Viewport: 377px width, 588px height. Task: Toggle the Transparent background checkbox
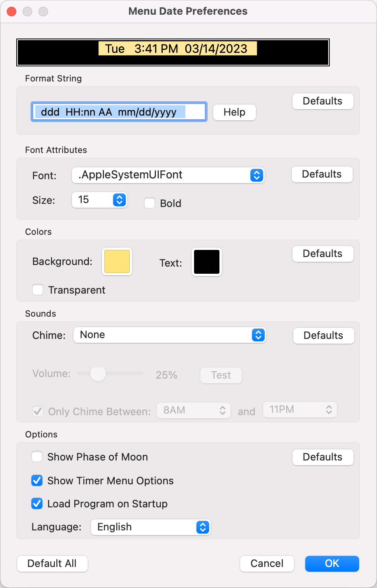38,290
